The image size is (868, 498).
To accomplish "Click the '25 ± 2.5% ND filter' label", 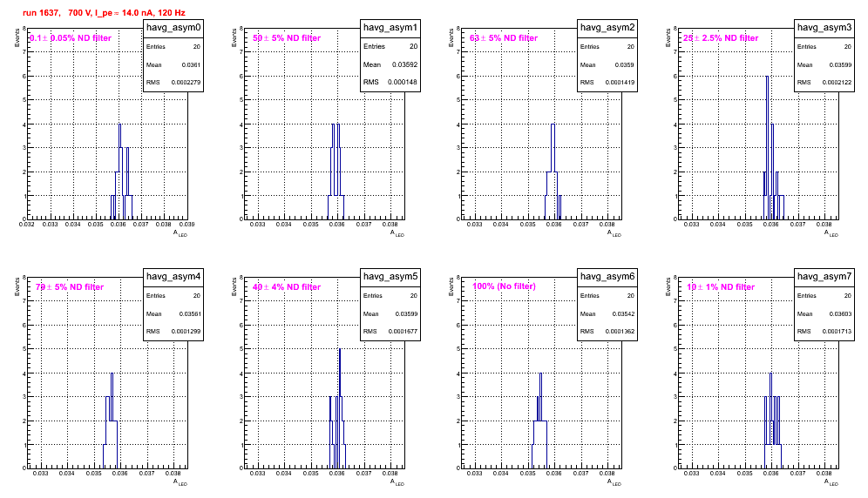I will pyautogui.click(x=721, y=38).
